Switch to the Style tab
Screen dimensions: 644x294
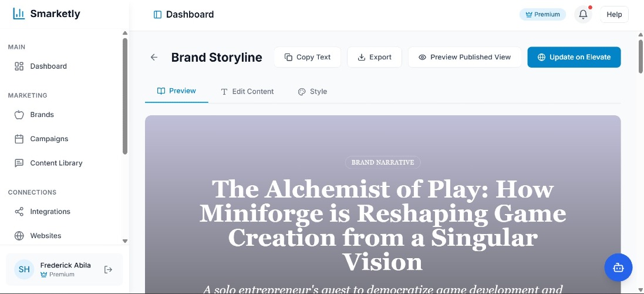coord(312,92)
